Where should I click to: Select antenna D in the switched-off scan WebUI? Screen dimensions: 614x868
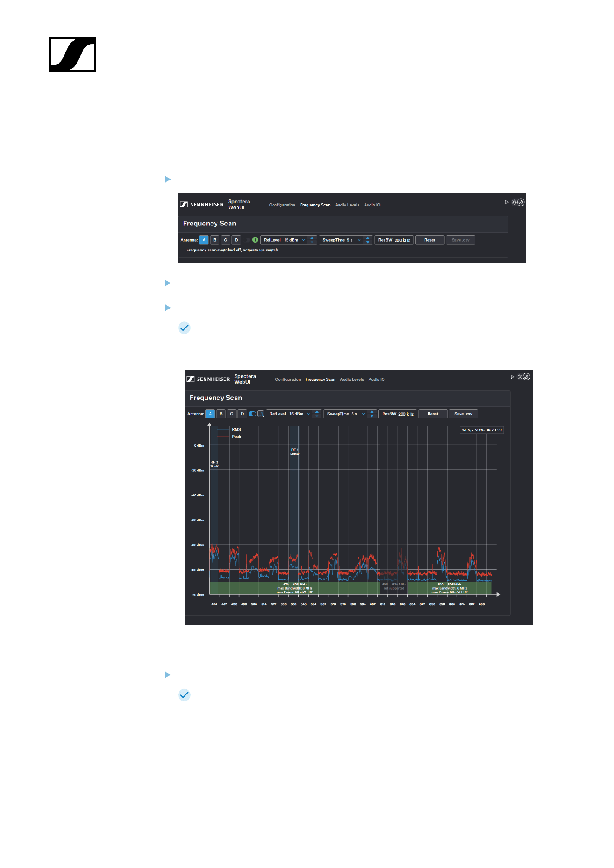[x=237, y=240]
